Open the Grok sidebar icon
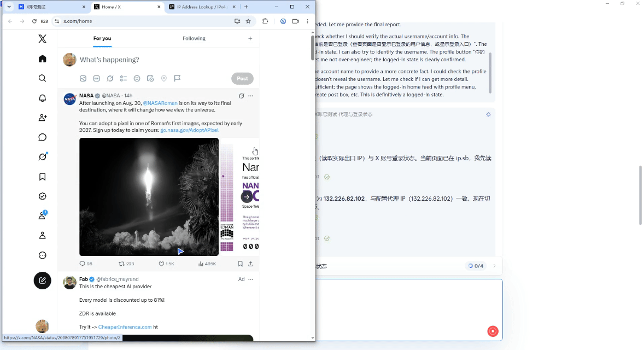 (42, 156)
